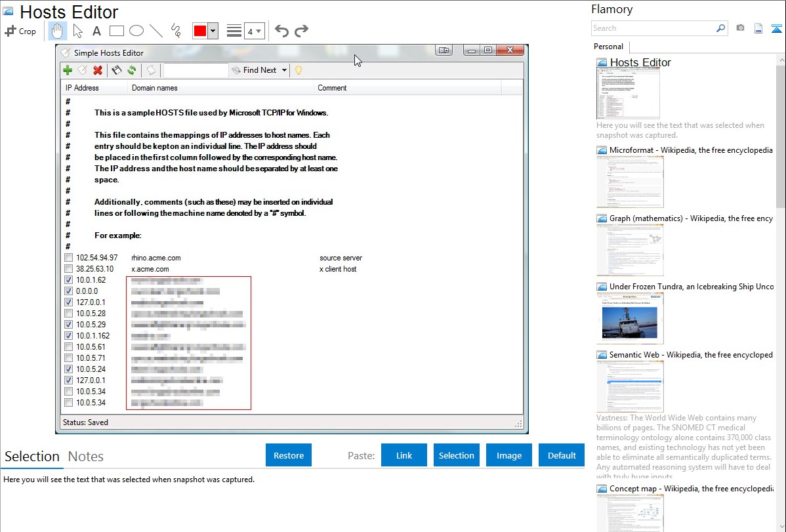The width and height of the screenshot is (786, 532).
Task: Select the rhino.acme.com domain cell
Action: coord(156,258)
